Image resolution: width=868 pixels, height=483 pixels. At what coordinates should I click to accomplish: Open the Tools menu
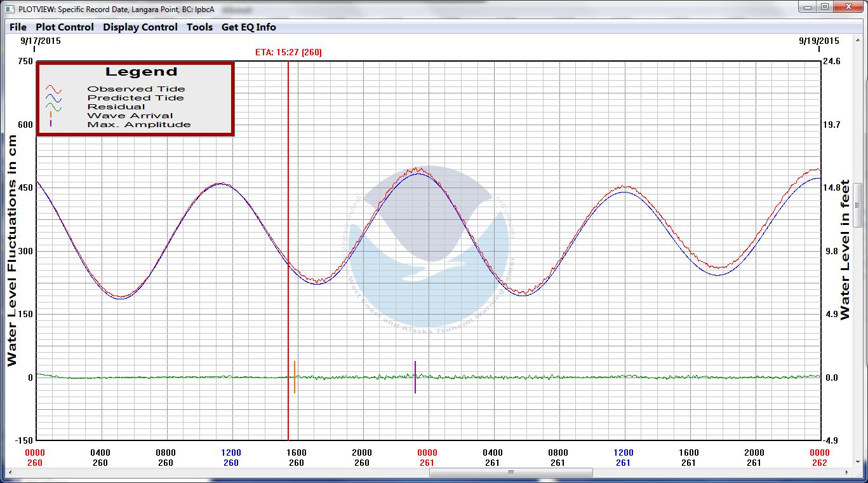click(199, 27)
